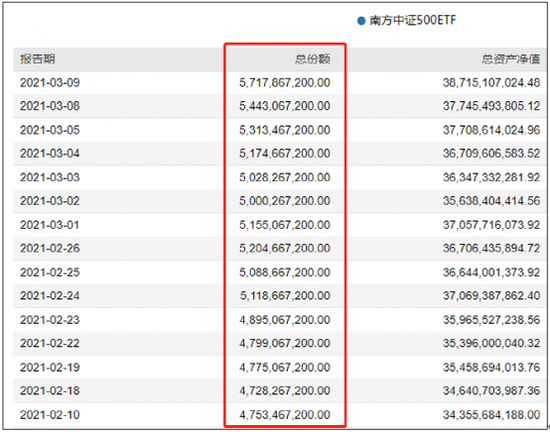Select net asset value 35,965,527,238.56
550x432 pixels.
coord(491,320)
